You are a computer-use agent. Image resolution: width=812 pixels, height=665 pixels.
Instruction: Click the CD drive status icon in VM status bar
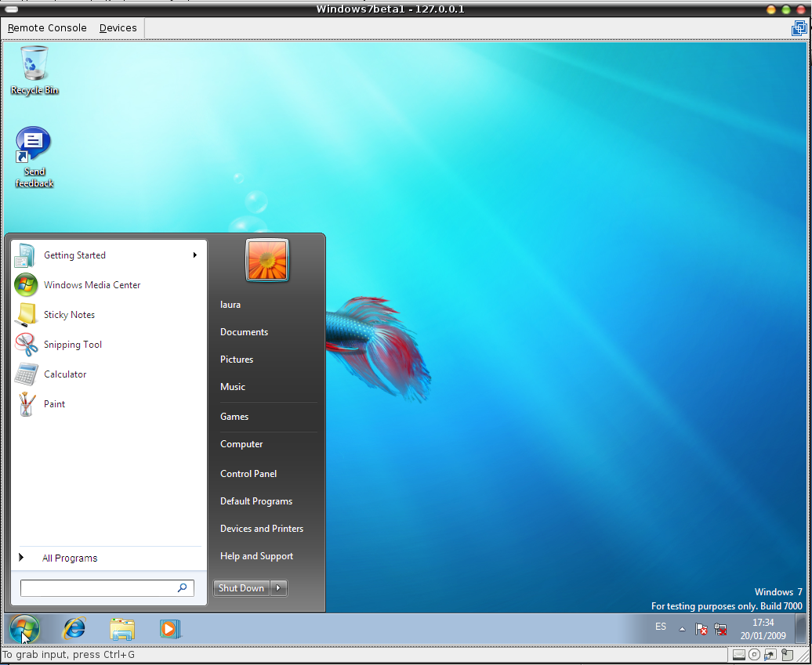[x=755, y=655]
